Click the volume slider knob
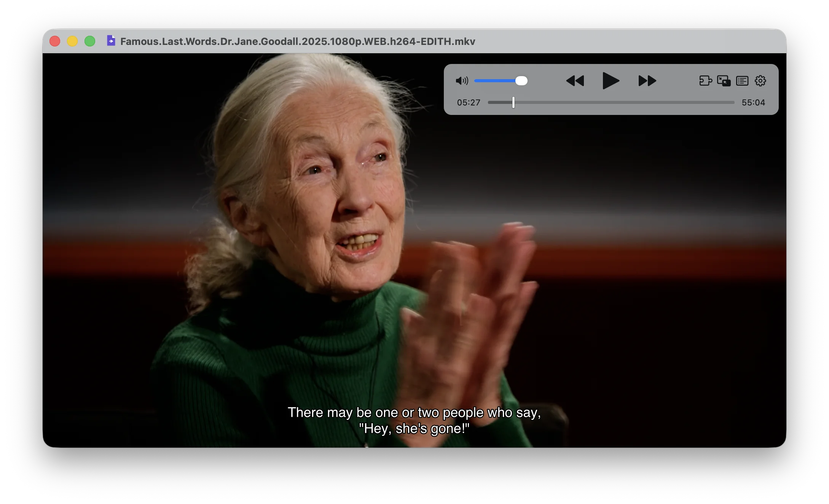 (x=521, y=81)
